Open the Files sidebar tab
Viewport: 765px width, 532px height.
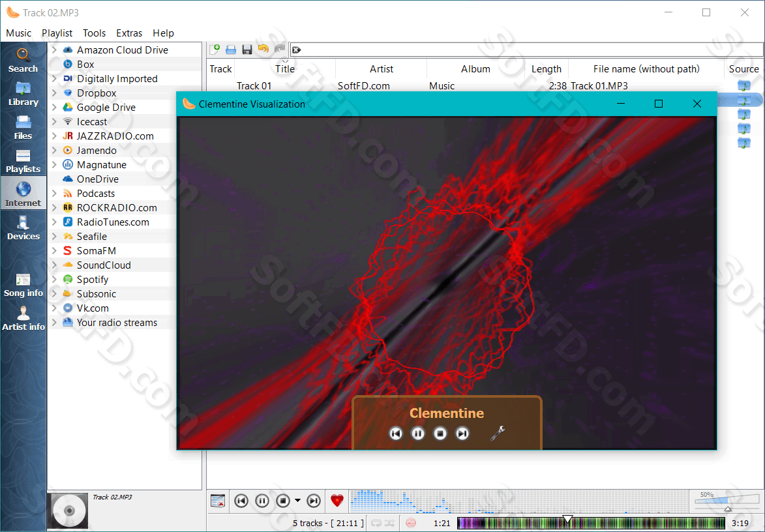pyautogui.click(x=23, y=126)
